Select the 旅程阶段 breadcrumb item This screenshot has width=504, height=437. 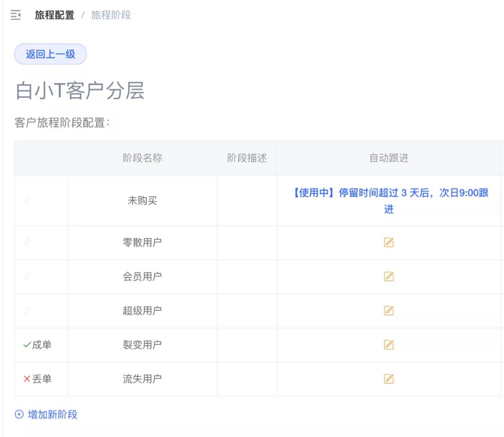click(x=111, y=15)
